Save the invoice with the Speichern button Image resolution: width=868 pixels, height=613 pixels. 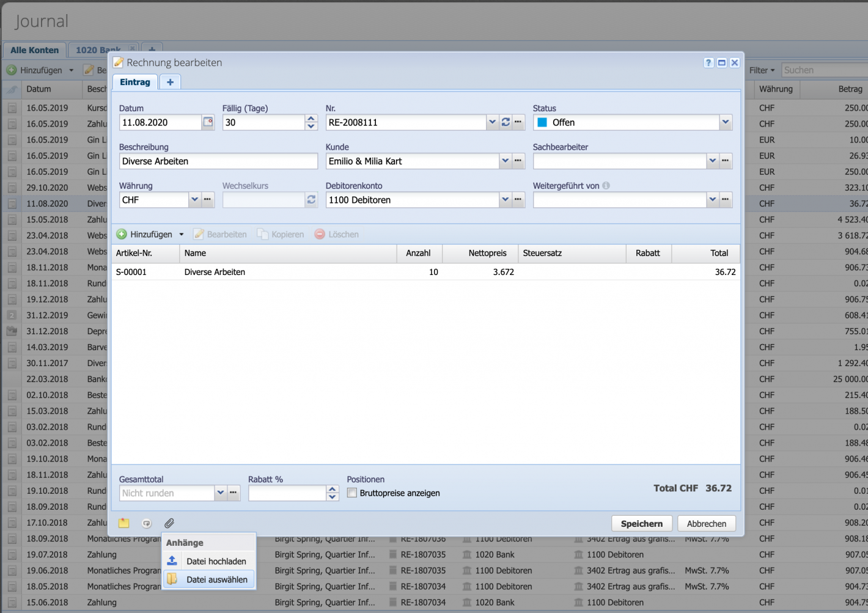[642, 523]
